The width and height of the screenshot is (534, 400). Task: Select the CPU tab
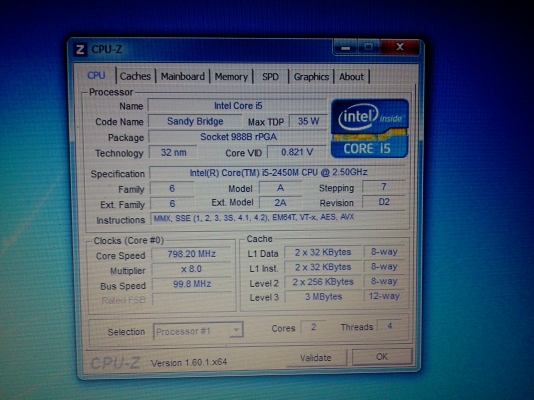pyautogui.click(x=96, y=75)
